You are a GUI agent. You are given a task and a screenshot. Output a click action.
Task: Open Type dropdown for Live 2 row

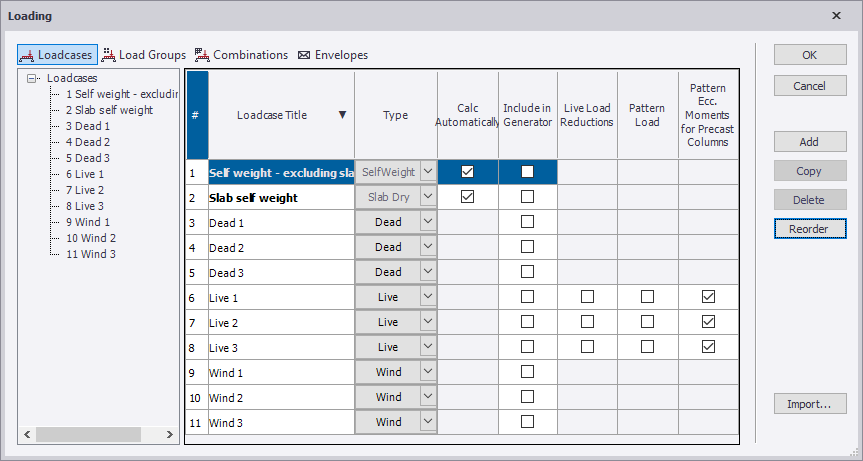point(428,322)
